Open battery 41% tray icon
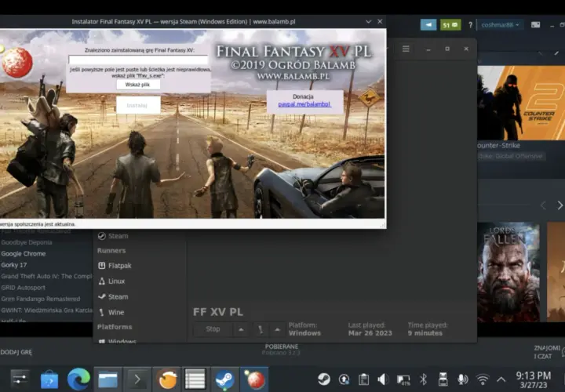565x392 pixels. coord(403,379)
